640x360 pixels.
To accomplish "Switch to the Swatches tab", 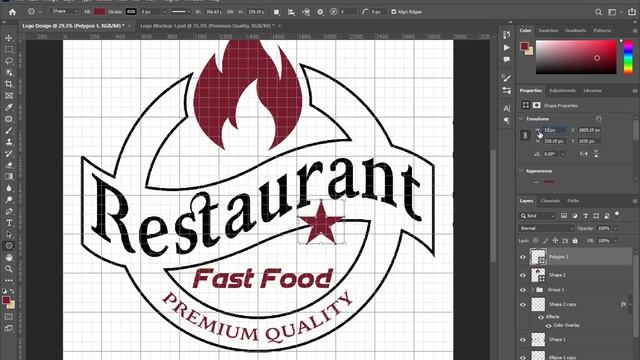I will pos(548,31).
